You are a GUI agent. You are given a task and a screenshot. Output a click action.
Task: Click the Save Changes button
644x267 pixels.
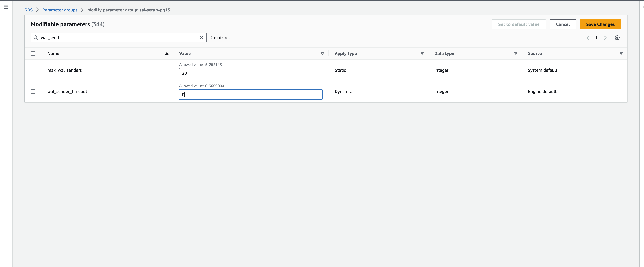click(x=600, y=24)
